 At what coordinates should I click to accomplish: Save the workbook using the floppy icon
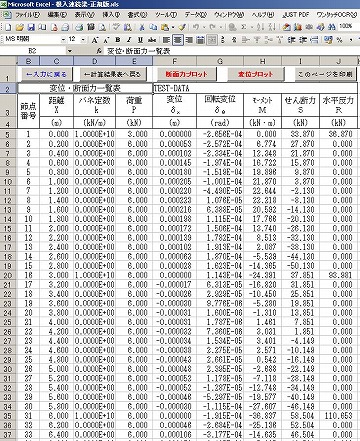coord(31,27)
